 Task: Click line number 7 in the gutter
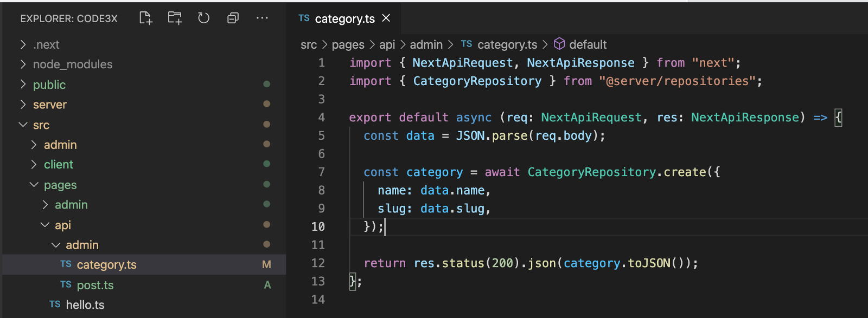click(321, 172)
